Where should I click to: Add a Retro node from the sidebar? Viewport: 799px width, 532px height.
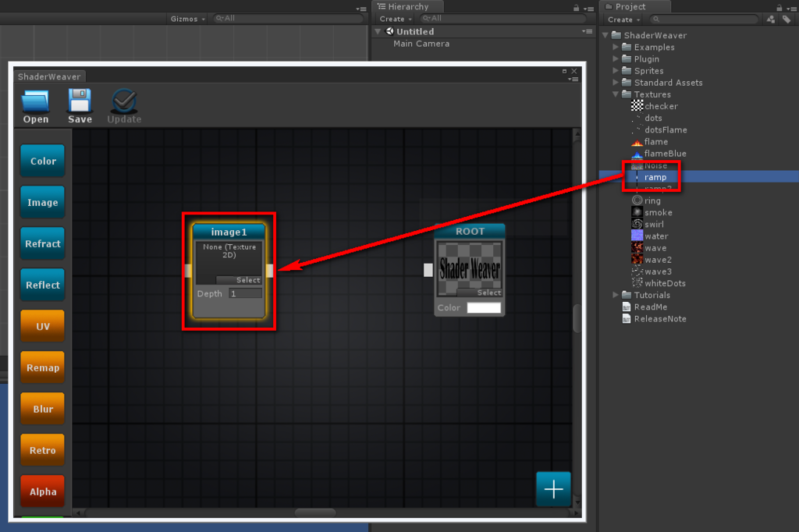(43, 450)
